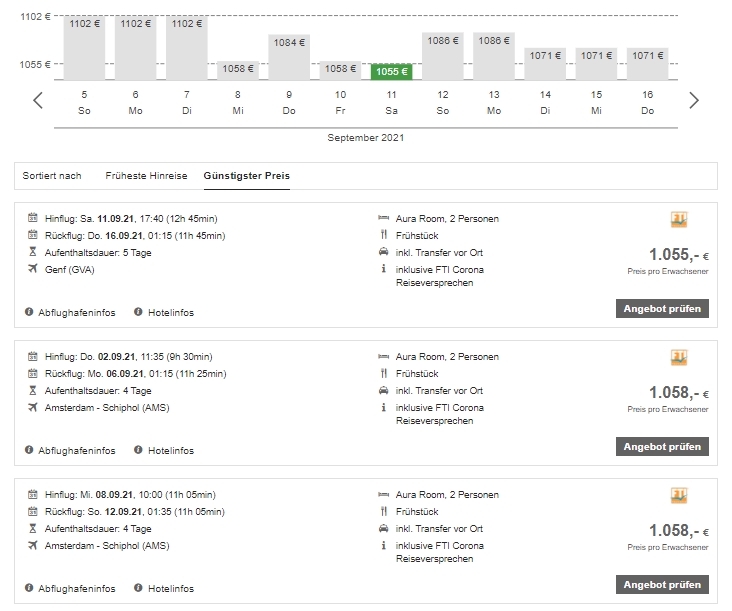732x611 pixels.
Task: Click the info icon beside Abflughafeninfos in first offer
Action: pos(29,313)
